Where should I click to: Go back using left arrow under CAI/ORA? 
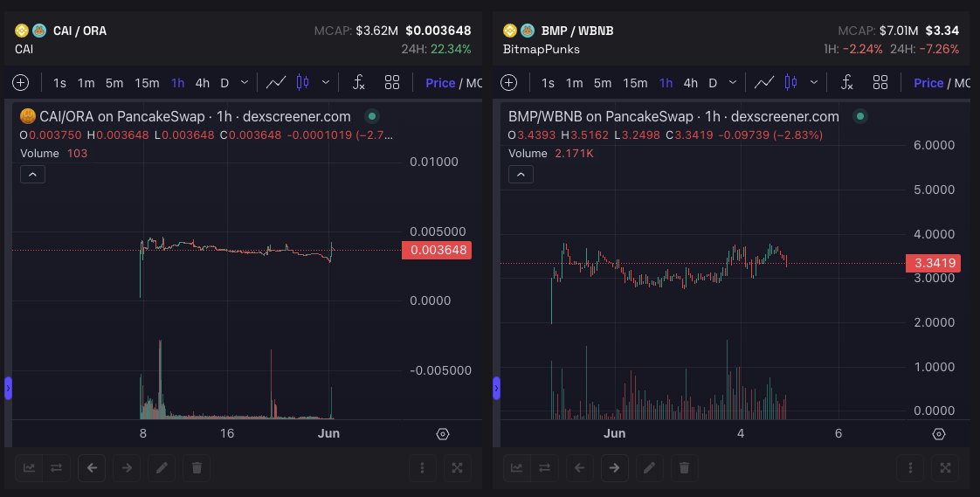tap(92, 467)
